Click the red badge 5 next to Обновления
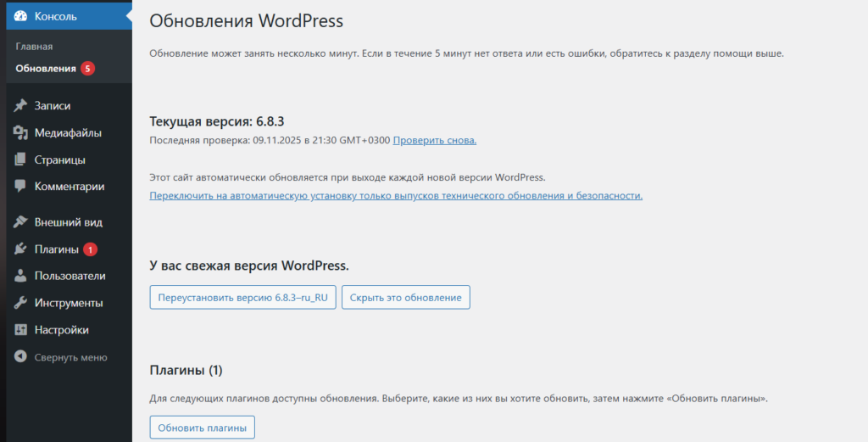 coord(87,68)
